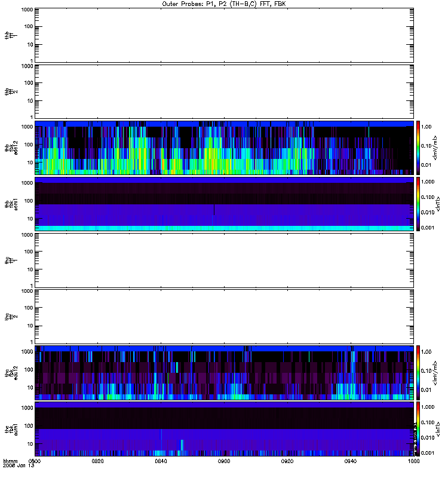This screenshot has width=448, height=478.
Task: Click the 1.000 tick on thb scm1 color bar
Action: click(x=428, y=182)
